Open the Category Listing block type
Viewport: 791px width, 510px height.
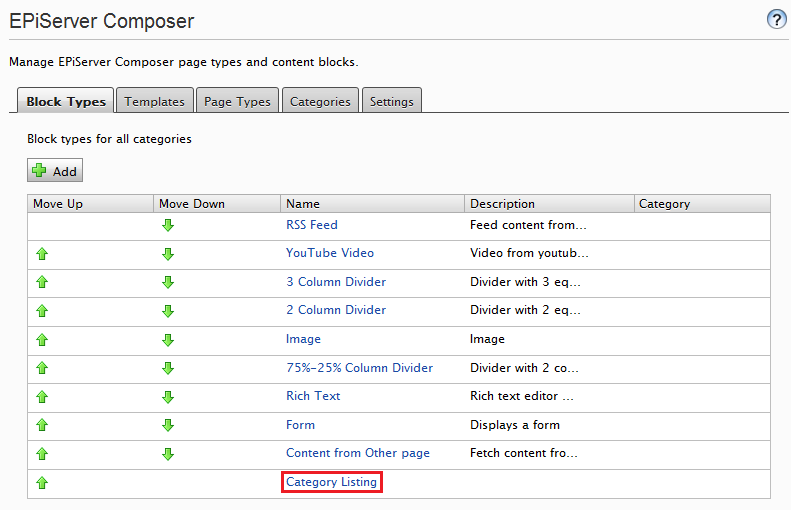pos(331,482)
